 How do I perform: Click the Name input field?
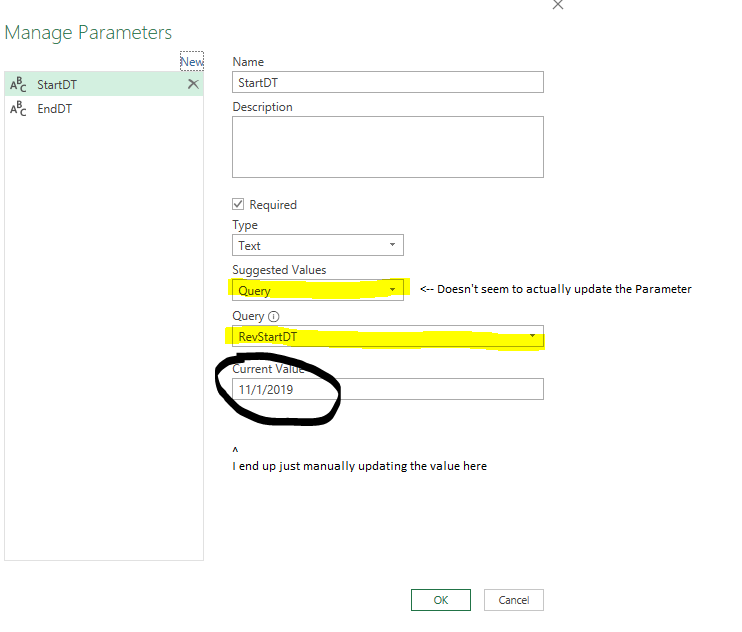point(388,82)
